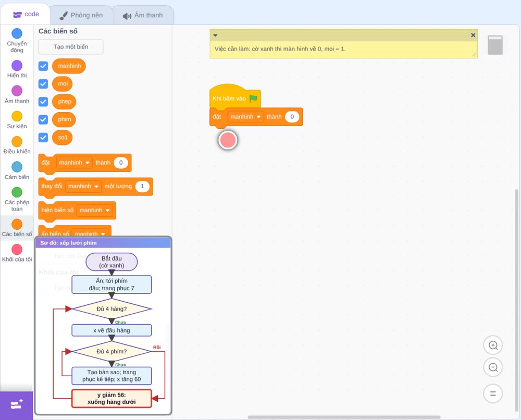Open variable dropdown on ẩn biến số block
Image resolution: width=521 pixels, height=420 pixels.
[x=90, y=233]
